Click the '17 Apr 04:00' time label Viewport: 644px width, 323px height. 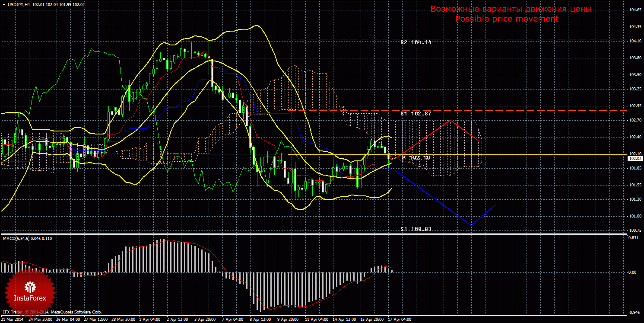point(399,320)
